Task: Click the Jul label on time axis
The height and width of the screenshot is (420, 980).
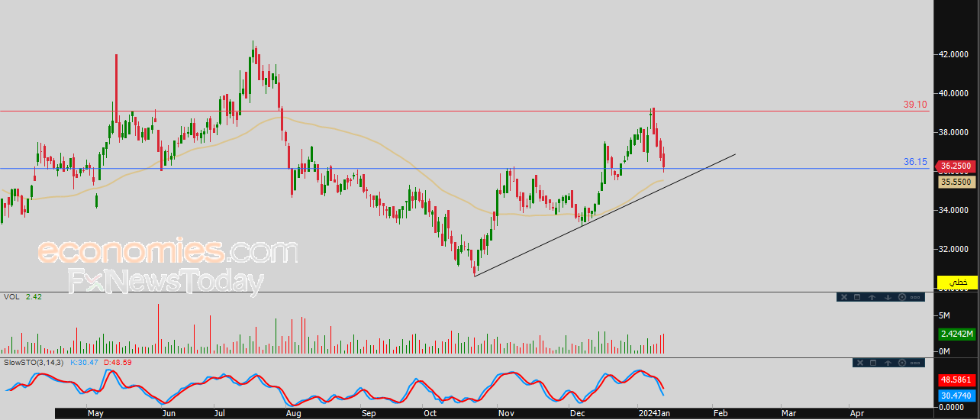Action: click(x=220, y=413)
